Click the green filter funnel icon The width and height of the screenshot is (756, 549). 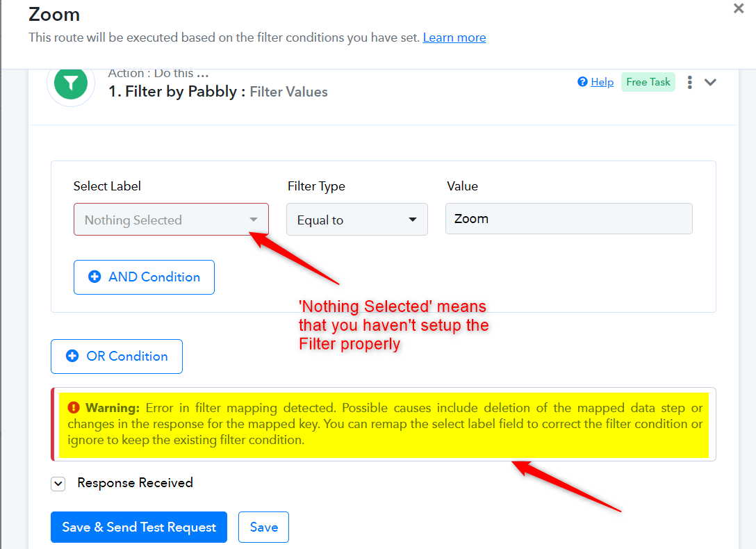[x=71, y=83]
